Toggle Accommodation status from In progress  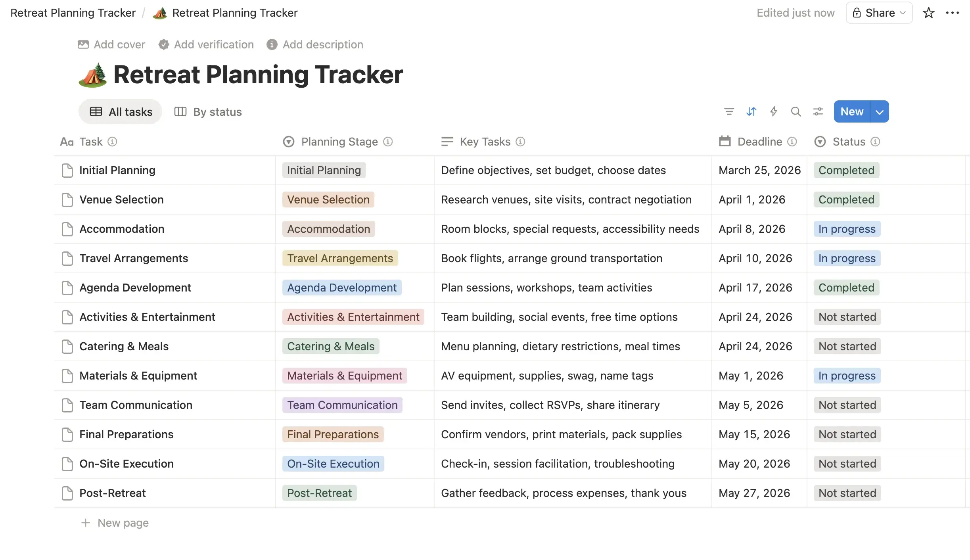pos(846,229)
